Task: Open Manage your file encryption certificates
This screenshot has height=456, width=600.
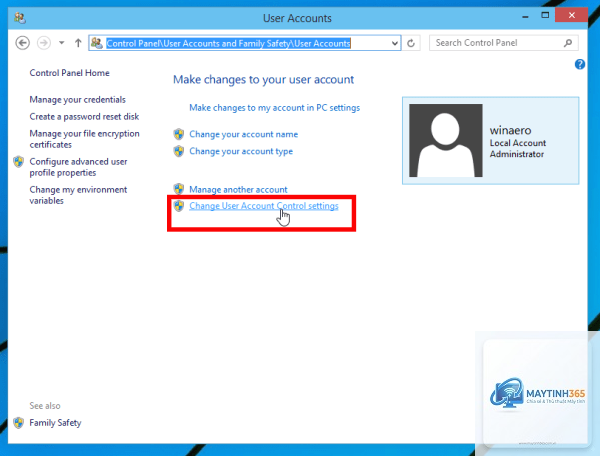Action: tap(85, 139)
